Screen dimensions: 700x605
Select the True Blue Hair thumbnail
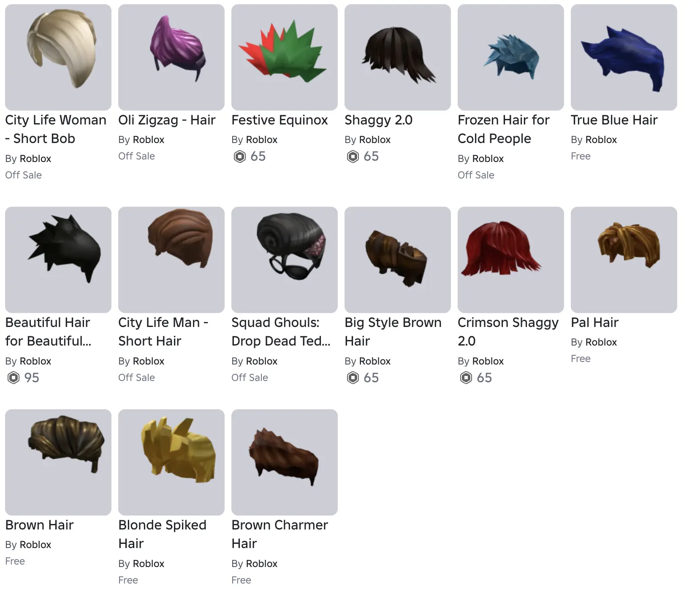pos(624,57)
